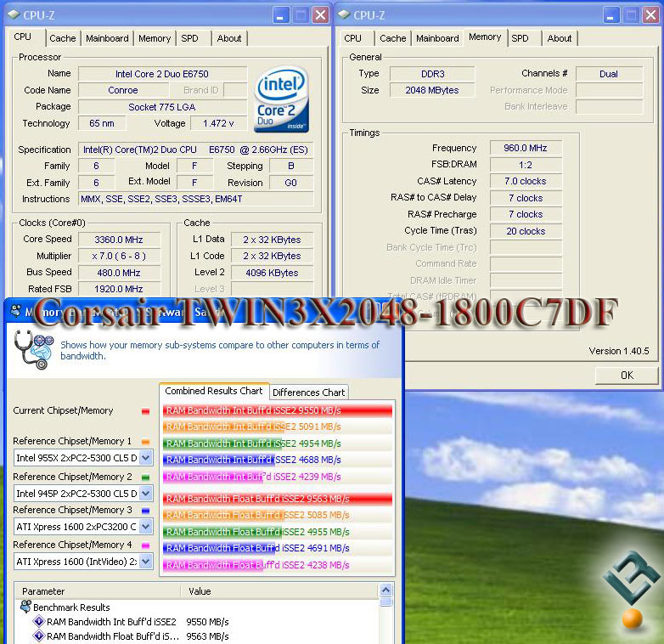Click orange Reference Chipset/Memory 1 color marker
The image size is (664, 644).
tap(146, 442)
